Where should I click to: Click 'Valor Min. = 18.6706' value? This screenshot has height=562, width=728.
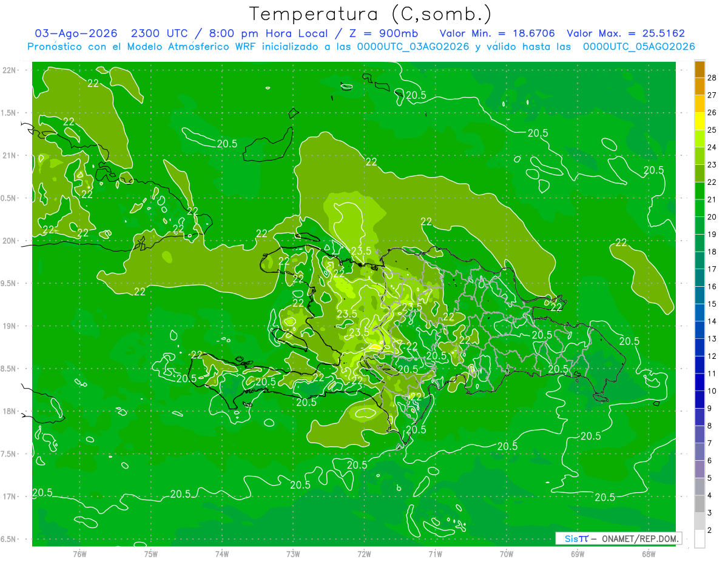point(497,33)
